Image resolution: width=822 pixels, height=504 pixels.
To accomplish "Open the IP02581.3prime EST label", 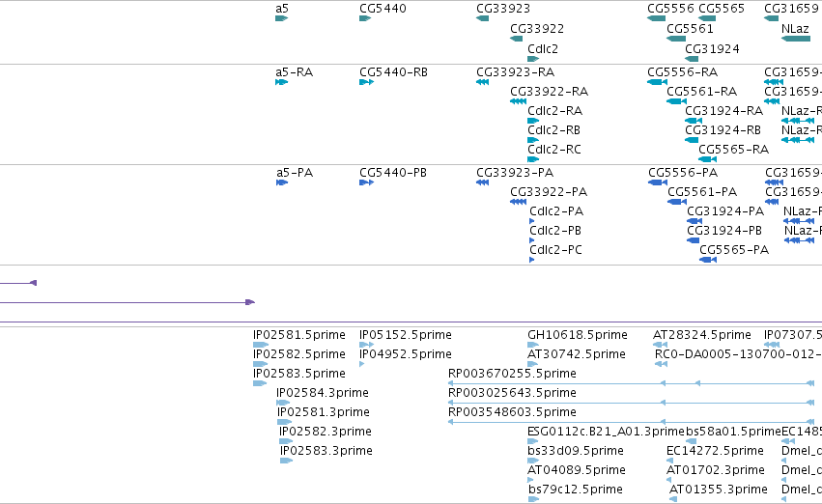I will coord(324,413).
